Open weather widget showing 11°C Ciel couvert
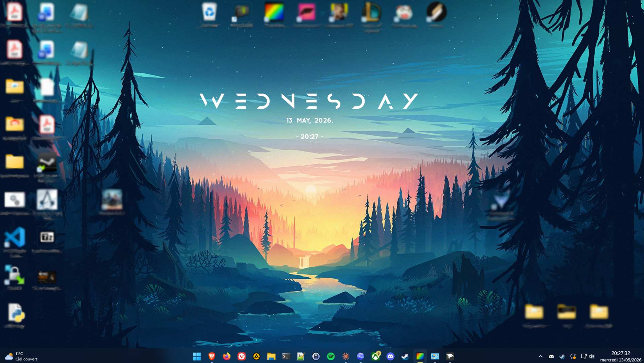 (x=21, y=356)
